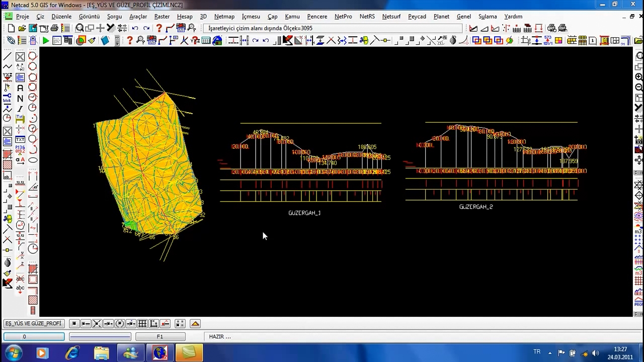Toggle the circle center snap in bottom bar
This screenshot has height=362, width=644.
coord(120,324)
